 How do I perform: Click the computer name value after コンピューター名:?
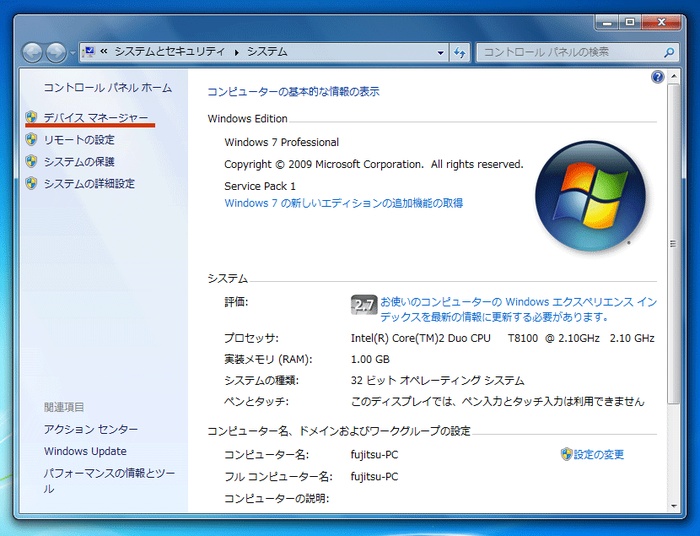(x=374, y=455)
